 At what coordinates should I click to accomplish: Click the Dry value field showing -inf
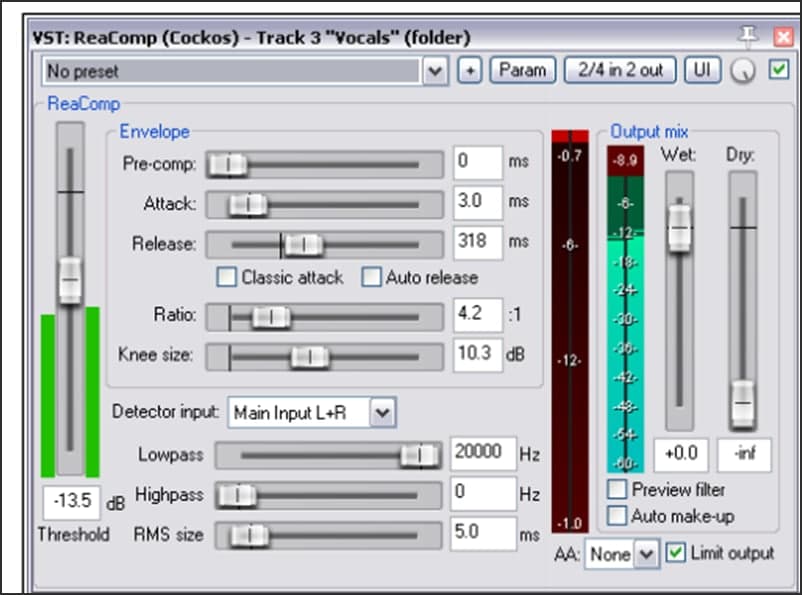(744, 454)
